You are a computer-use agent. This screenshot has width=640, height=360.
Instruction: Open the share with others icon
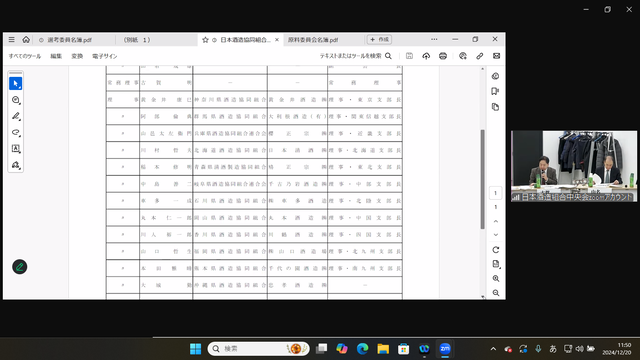point(463,56)
